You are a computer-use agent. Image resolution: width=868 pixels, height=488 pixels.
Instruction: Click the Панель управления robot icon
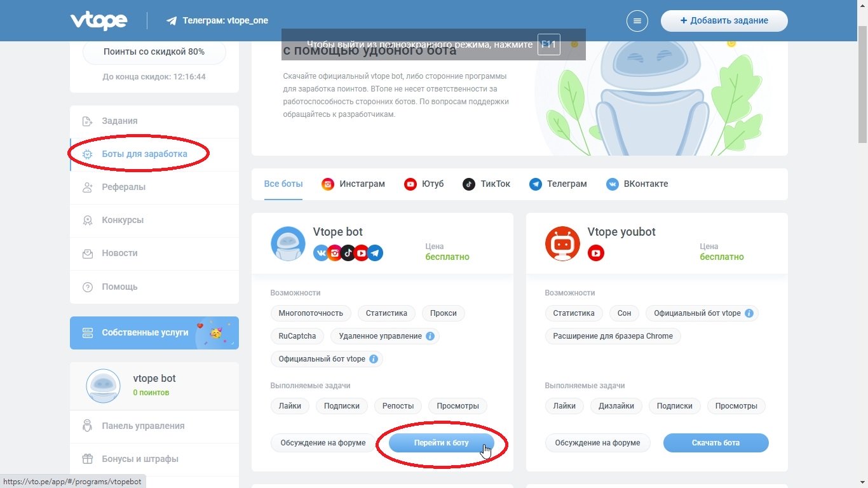(x=88, y=426)
